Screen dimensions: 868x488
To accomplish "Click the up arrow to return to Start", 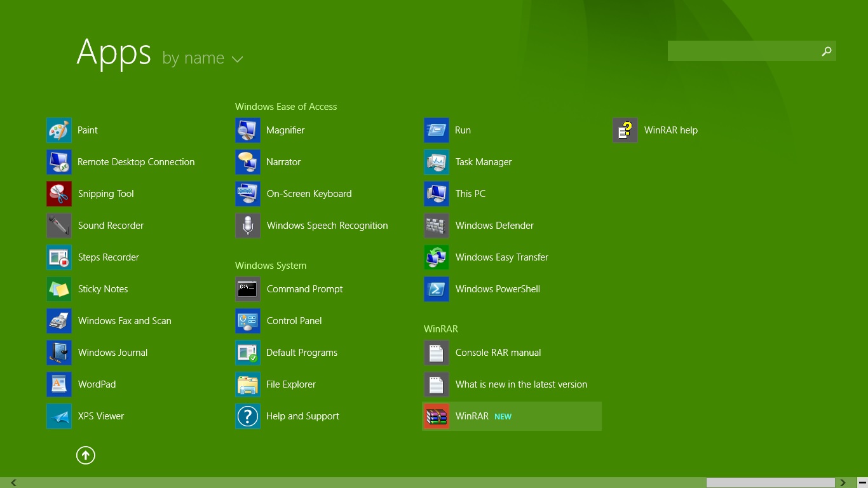I will point(86,455).
